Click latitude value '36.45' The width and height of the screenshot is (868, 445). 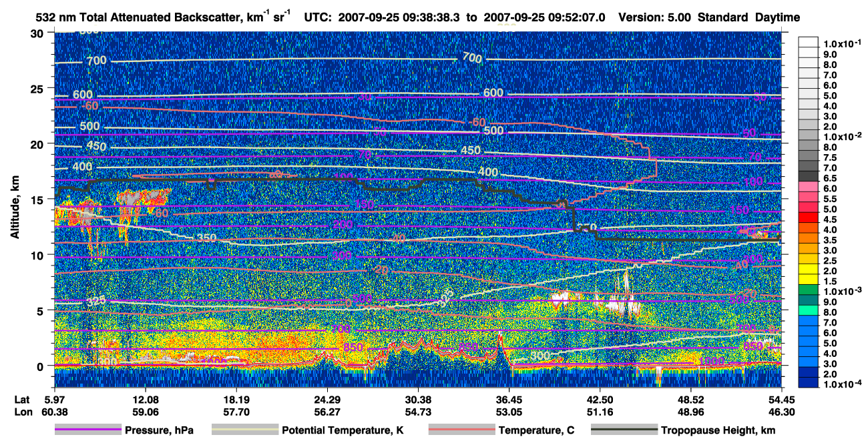click(x=509, y=399)
